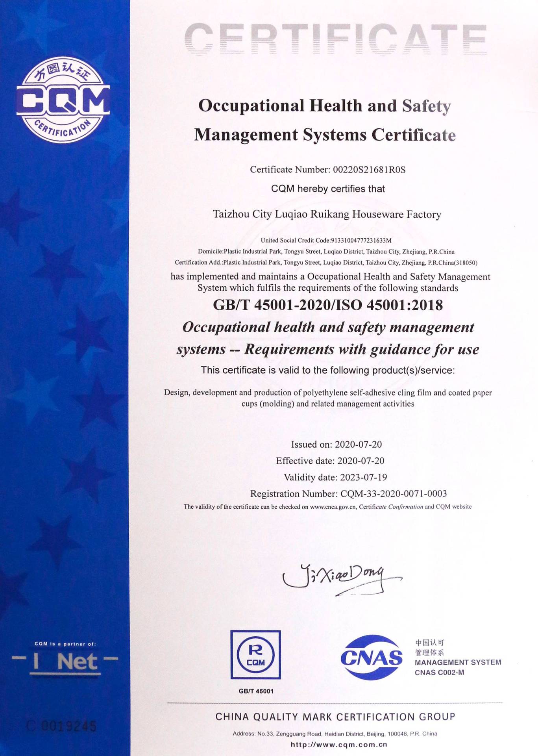Click the United Social Credit Code line

pos(326,240)
